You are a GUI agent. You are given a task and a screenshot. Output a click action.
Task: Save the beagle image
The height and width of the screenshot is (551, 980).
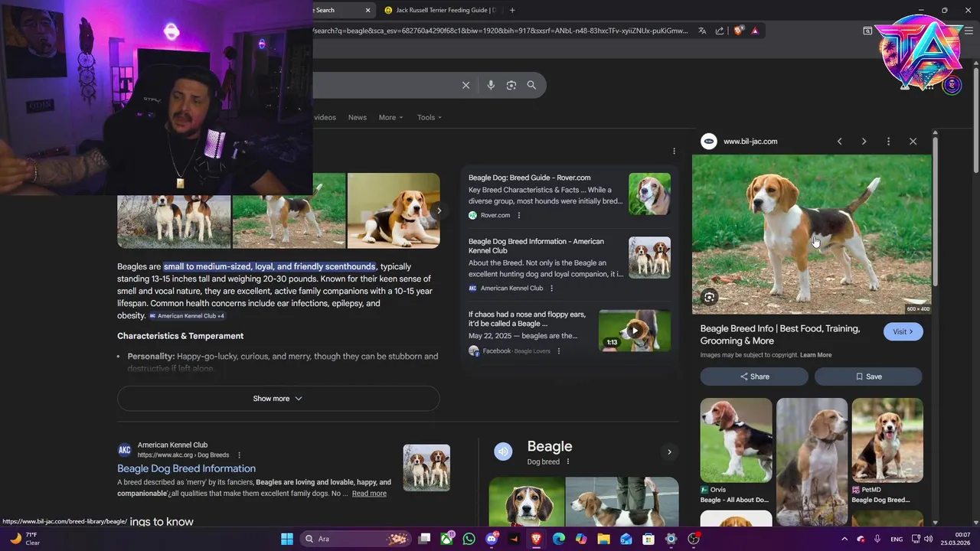coord(868,377)
